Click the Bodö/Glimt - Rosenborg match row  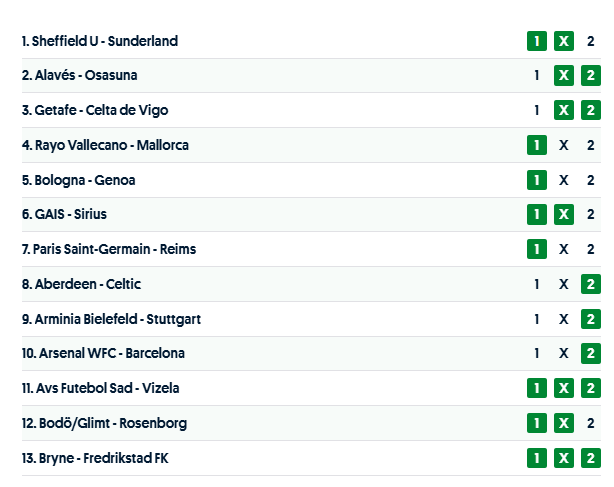click(x=104, y=423)
